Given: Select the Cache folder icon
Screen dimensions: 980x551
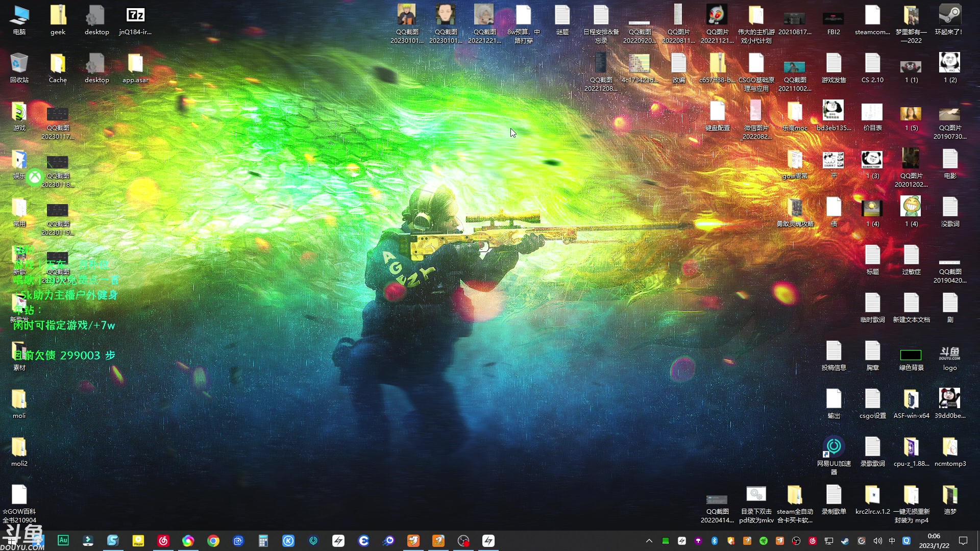Looking at the screenshot, I should pos(58,67).
